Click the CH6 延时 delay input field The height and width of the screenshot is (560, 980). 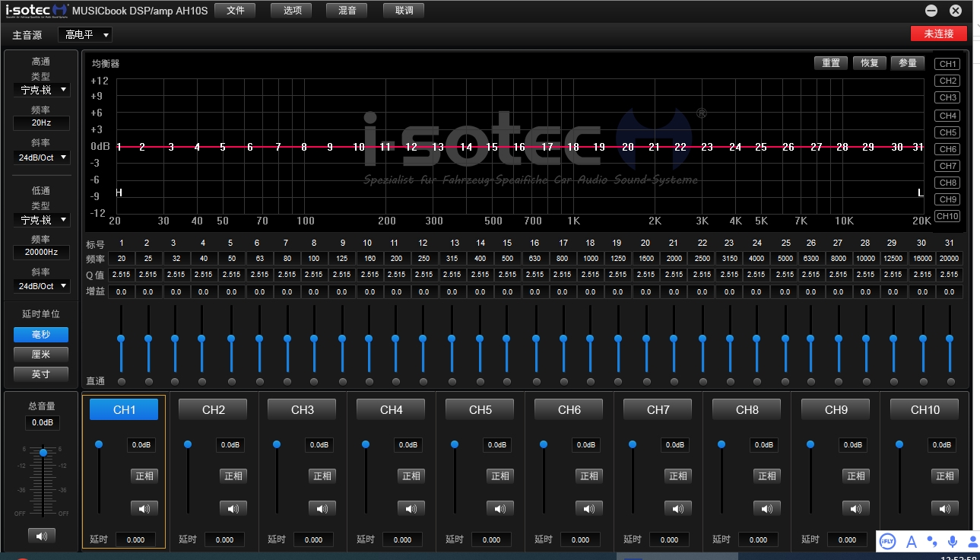coord(580,539)
